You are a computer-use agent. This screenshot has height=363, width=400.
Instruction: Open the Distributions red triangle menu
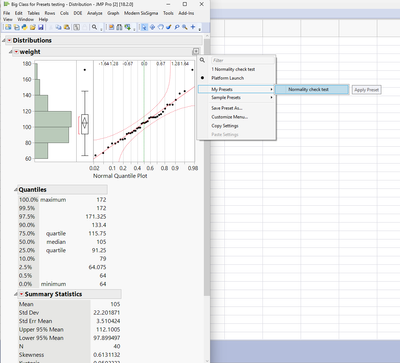(9, 40)
